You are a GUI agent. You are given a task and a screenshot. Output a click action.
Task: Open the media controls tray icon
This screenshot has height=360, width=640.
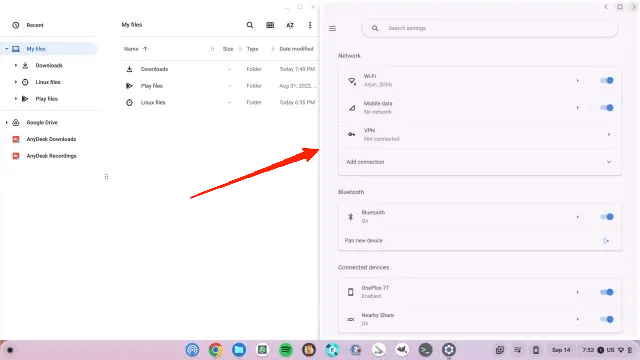click(x=518, y=350)
